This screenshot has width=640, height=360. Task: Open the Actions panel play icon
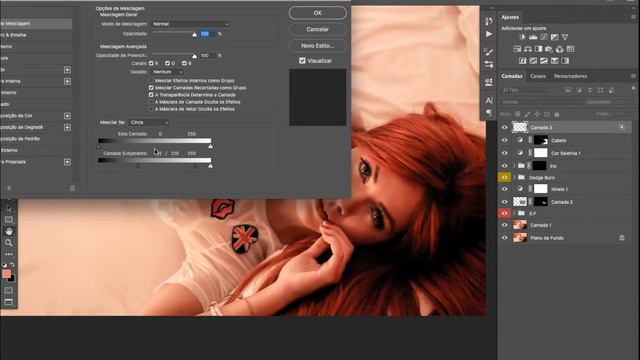489,34
